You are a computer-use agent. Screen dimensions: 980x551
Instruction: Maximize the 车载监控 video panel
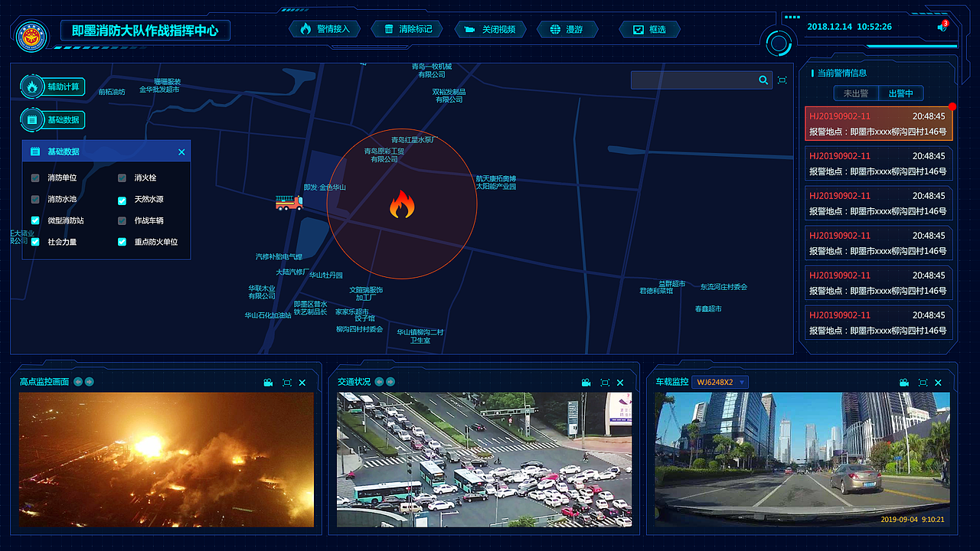(923, 383)
